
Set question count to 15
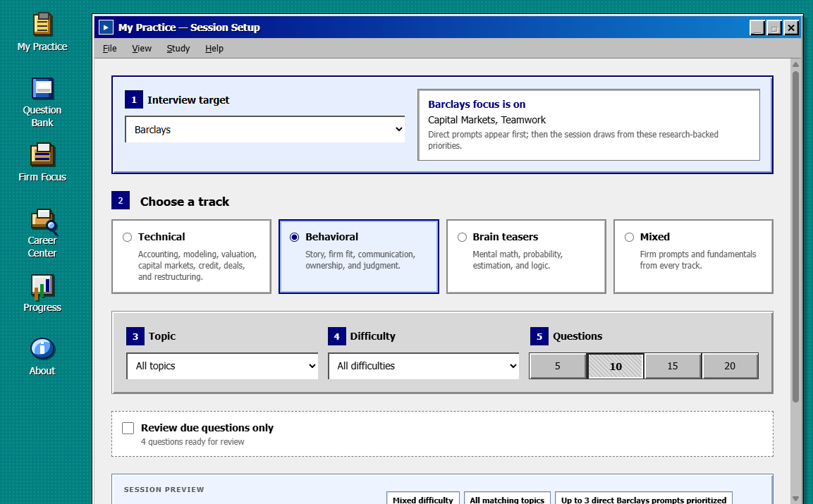pyautogui.click(x=673, y=366)
